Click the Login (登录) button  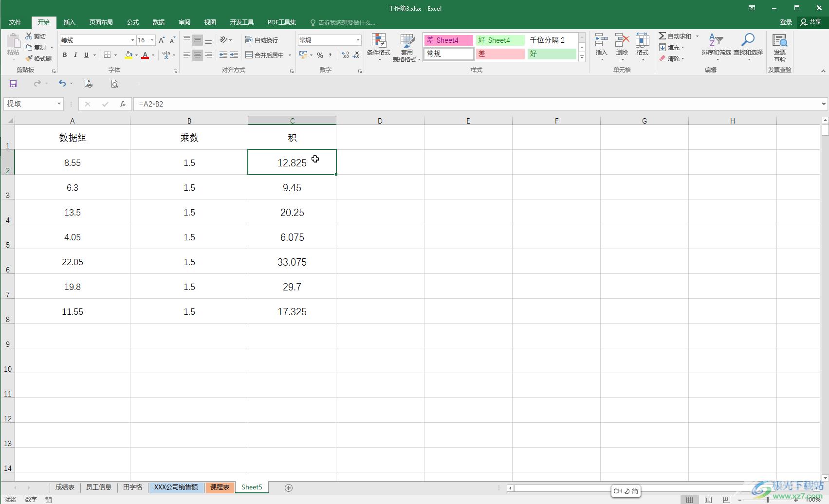coord(786,22)
